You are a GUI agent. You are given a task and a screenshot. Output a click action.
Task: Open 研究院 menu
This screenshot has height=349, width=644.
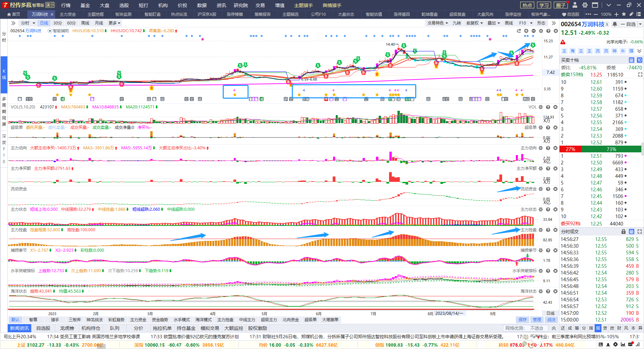coord(241,5)
